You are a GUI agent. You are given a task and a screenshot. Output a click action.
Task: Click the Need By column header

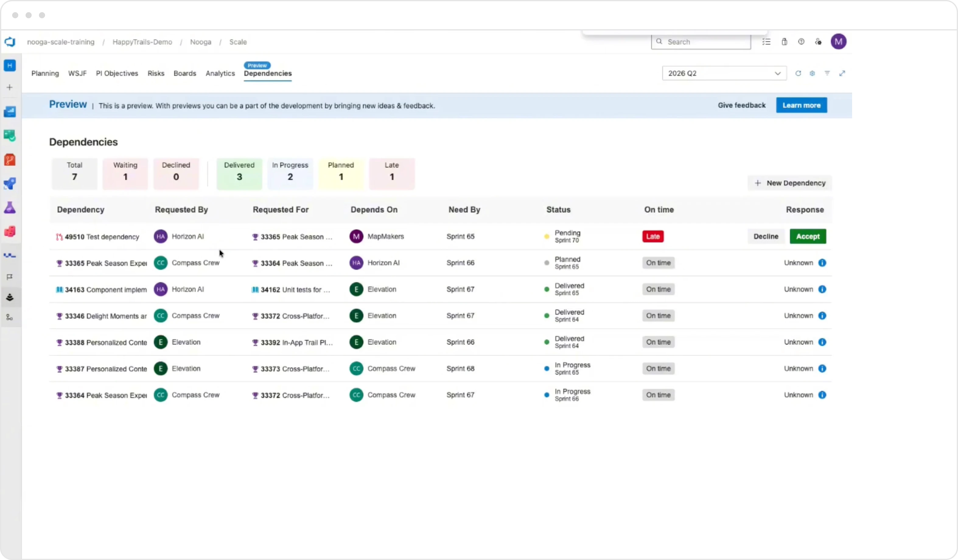tap(464, 210)
